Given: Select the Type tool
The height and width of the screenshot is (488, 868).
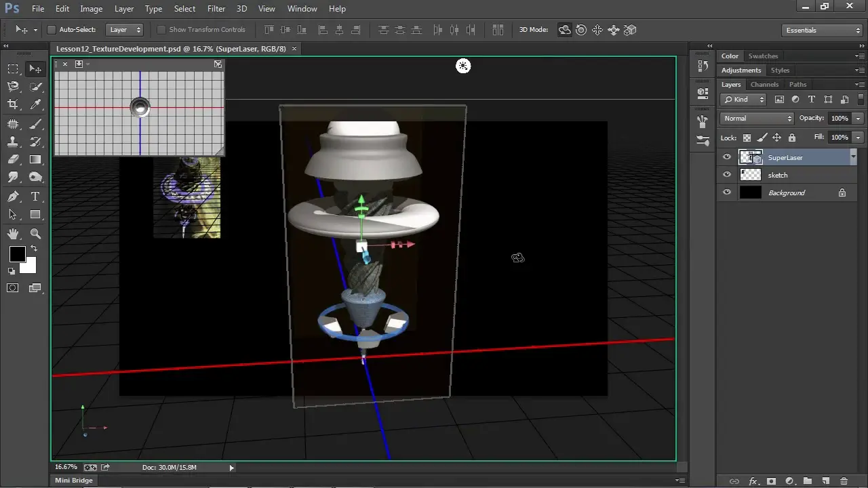Looking at the screenshot, I should 35,197.
